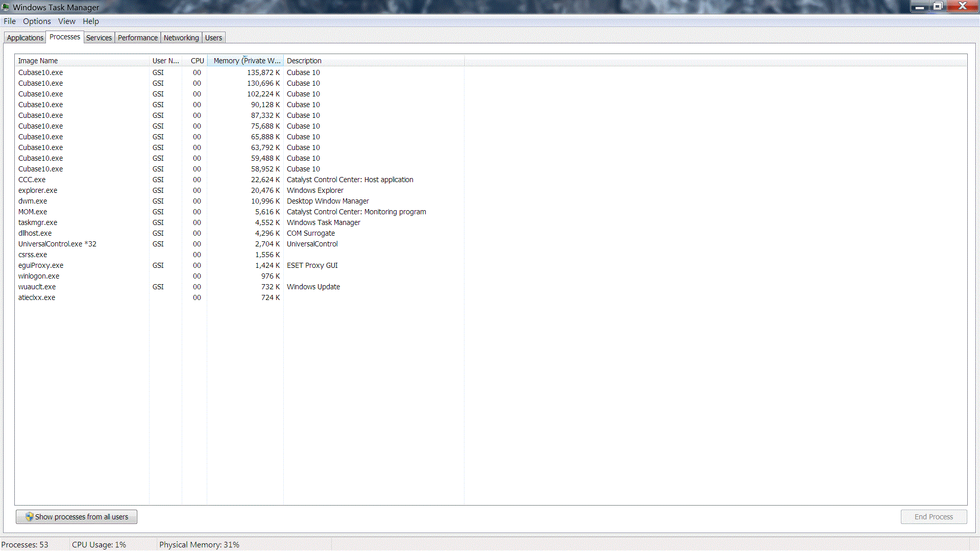
Task: Select UniversalControl.exe *32 in the list
Action: (240, 244)
